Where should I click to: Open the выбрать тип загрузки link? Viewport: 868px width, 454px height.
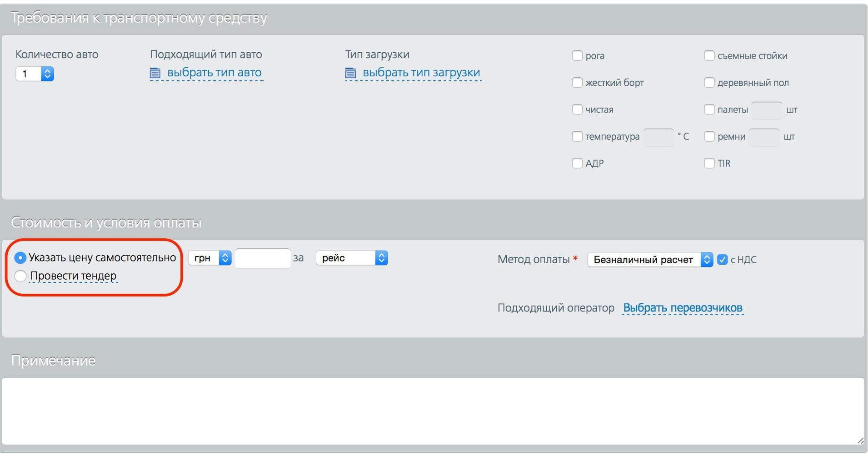pos(421,73)
